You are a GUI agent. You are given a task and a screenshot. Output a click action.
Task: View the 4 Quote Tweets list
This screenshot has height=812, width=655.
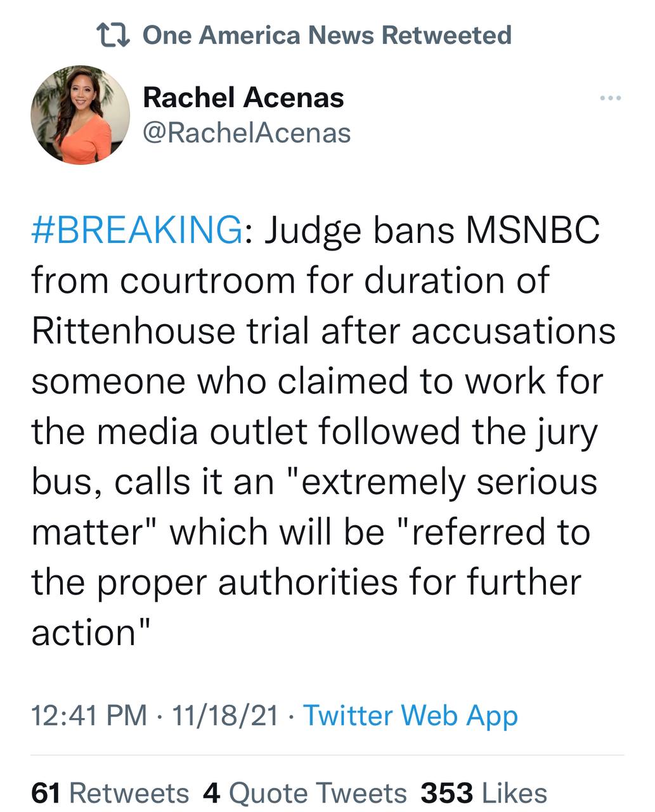pyautogui.click(x=304, y=793)
